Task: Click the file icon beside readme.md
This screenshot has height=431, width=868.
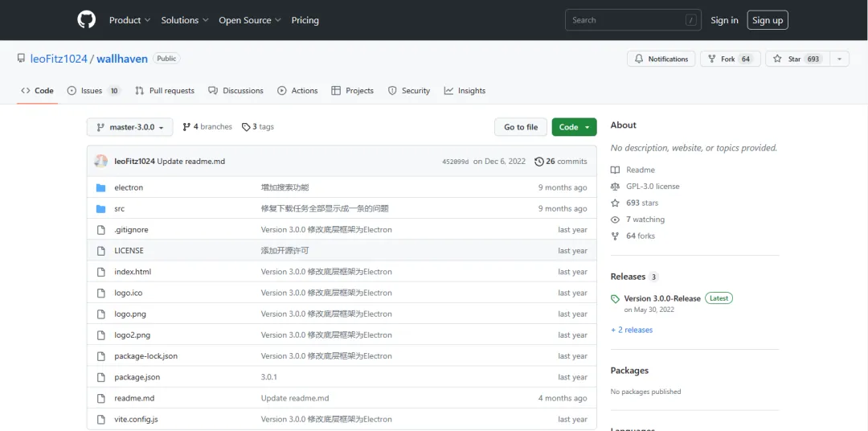Action: pyautogui.click(x=100, y=398)
